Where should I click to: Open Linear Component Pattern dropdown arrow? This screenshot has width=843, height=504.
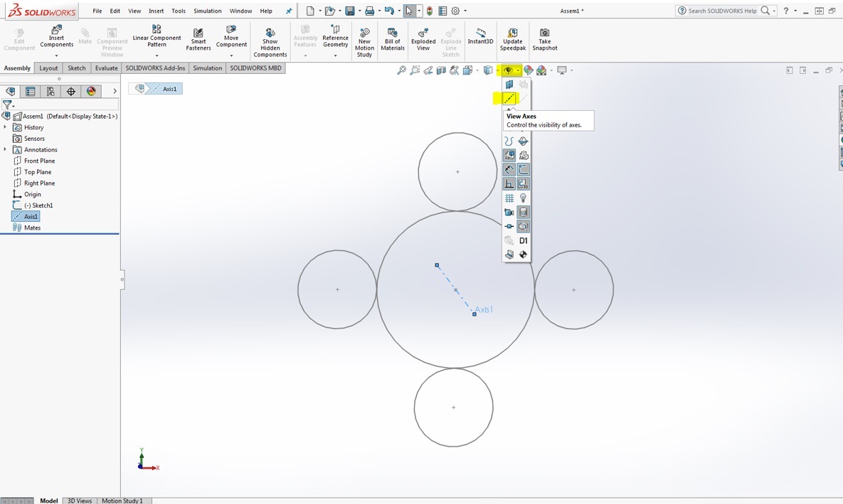[x=157, y=55]
